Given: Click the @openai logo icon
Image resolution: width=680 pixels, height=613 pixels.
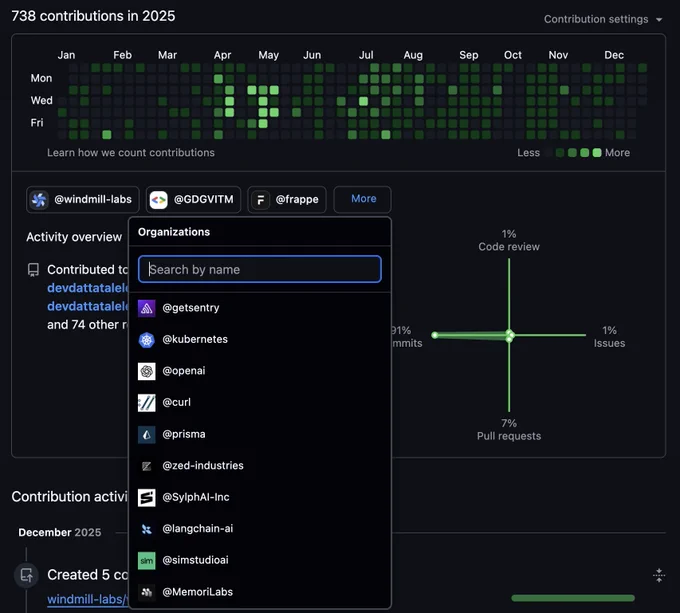Looking at the screenshot, I should coord(147,371).
